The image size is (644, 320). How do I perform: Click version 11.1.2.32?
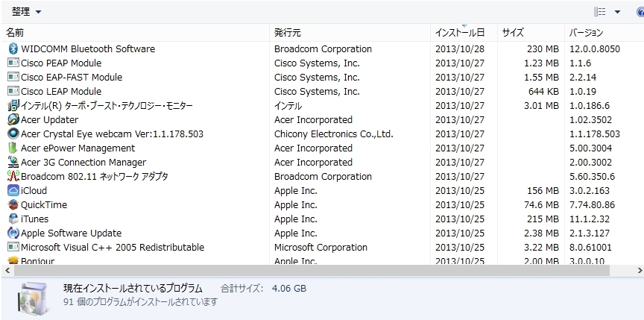[x=590, y=219]
